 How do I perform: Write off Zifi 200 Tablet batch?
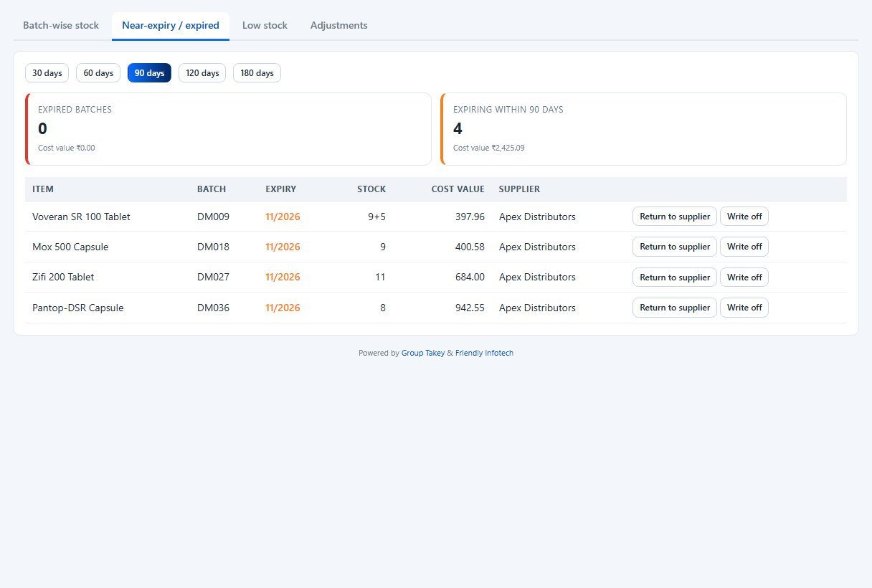pyautogui.click(x=744, y=278)
